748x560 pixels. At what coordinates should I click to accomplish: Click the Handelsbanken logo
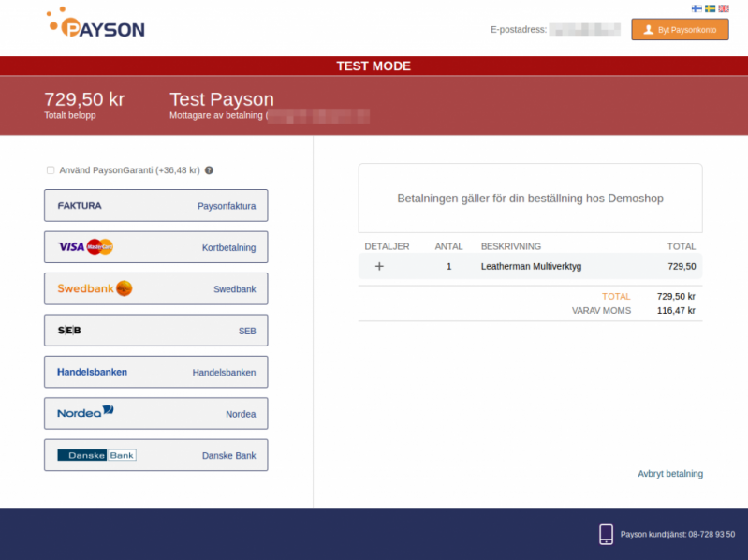pos(92,372)
